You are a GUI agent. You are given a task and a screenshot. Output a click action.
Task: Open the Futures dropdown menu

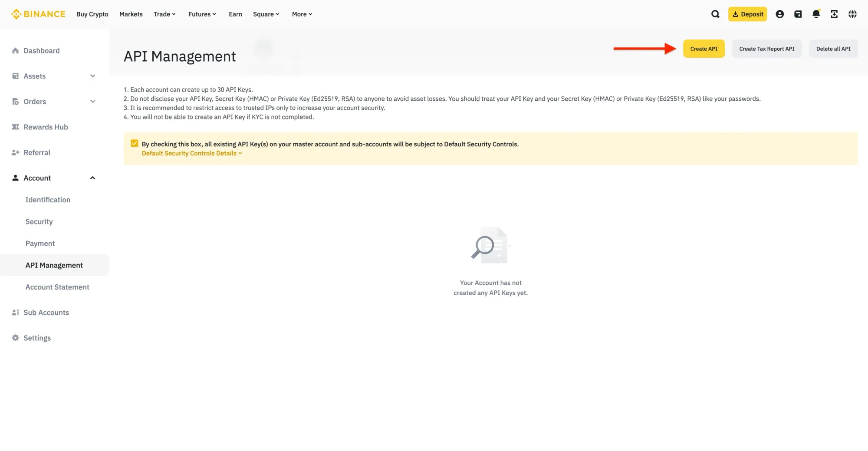point(202,14)
